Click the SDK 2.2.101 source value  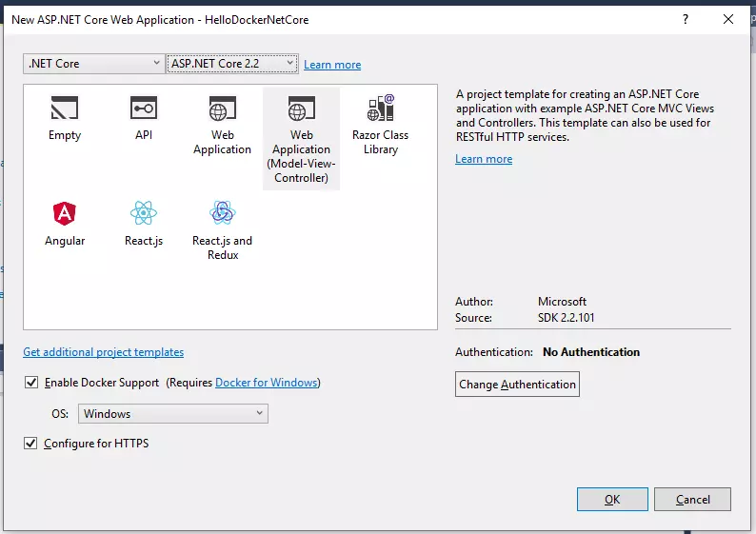566,318
